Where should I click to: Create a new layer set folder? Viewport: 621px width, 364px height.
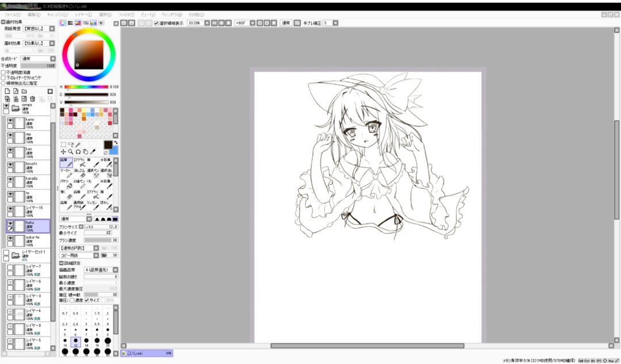pyautogui.click(x=24, y=91)
